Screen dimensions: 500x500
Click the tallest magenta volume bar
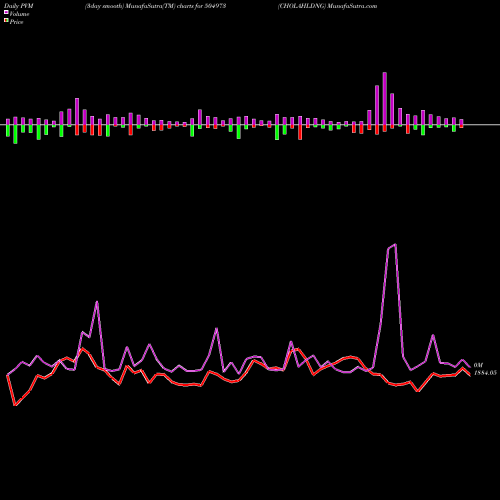coord(385,99)
